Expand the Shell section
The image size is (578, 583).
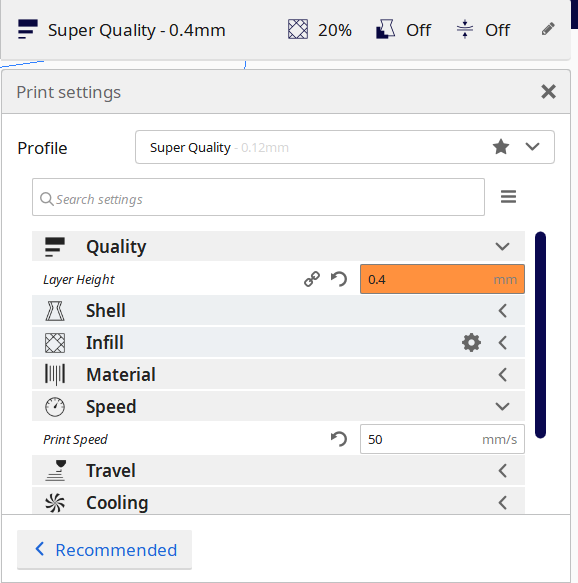[x=503, y=310]
